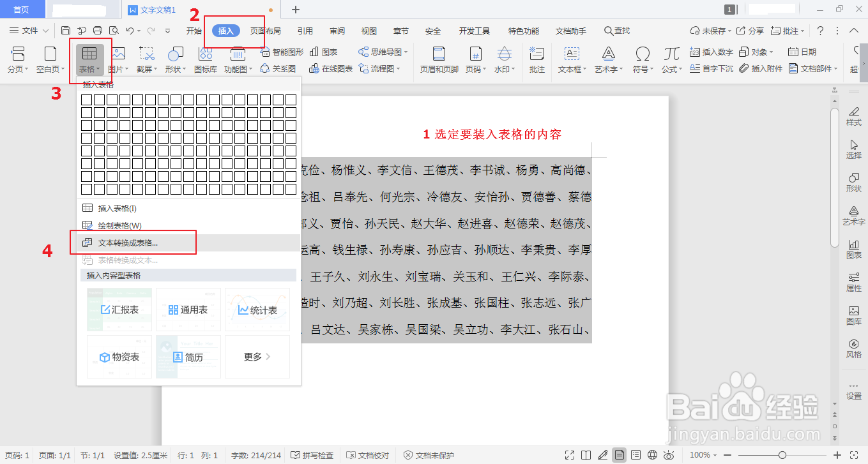Image resolution: width=868 pixels, height=464 pixels.
Task: Toggle full screen view from status bar
Action: (570, 455)
